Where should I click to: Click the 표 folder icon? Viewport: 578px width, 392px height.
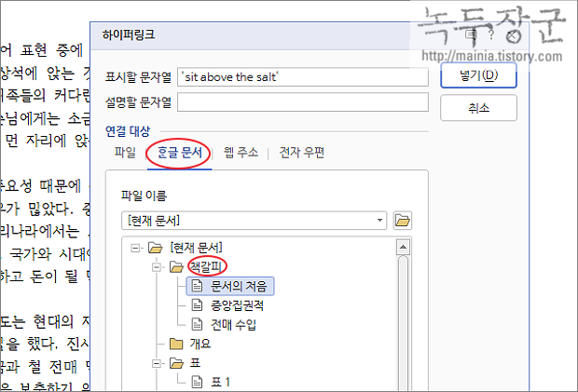(176, 363)
